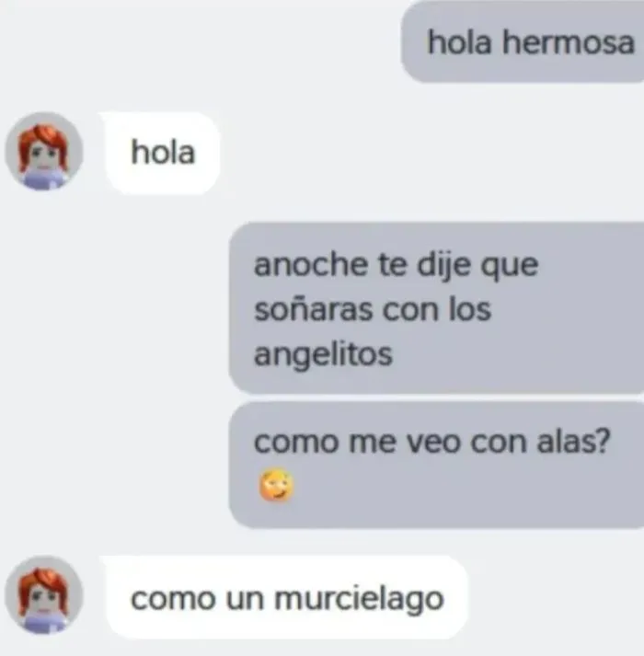644x656 pixels.
Task: Click the word "hermosa" in the top message
Action: coord(569,42)
